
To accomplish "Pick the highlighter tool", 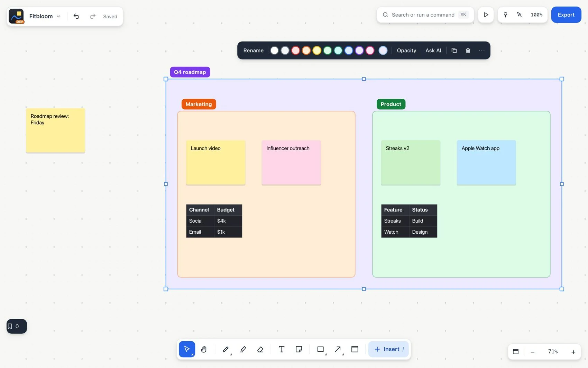I will pyautogui.click(x=243, y=349).
